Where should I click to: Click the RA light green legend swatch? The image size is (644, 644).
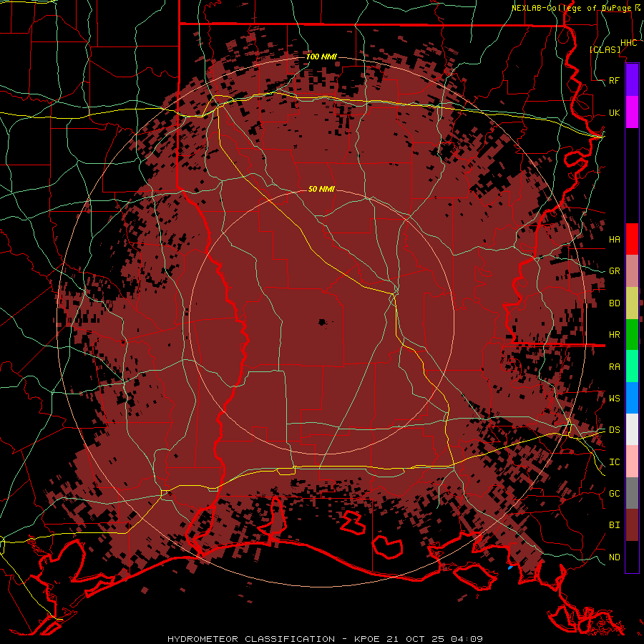point(632,366)
